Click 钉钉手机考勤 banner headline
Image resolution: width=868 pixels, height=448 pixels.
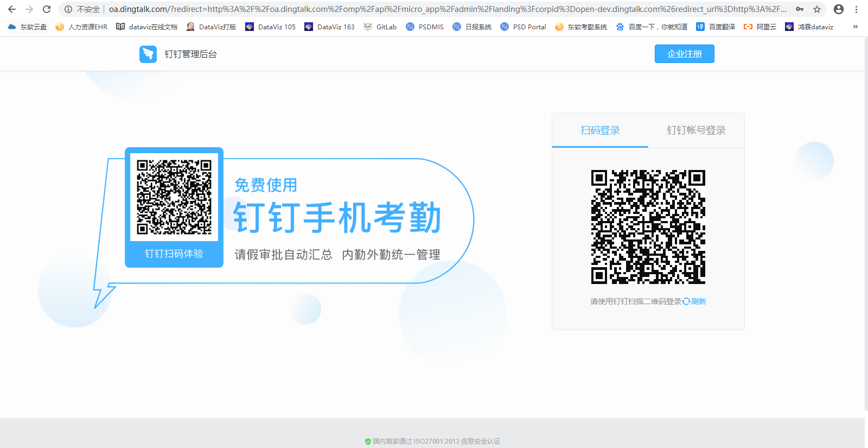(337, 218)
